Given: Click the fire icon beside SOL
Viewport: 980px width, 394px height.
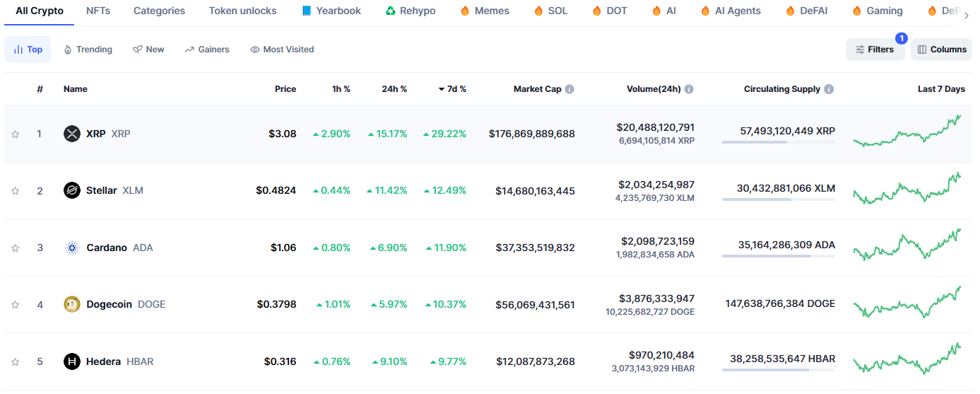Looking at the screenshot, I should 538,11.
